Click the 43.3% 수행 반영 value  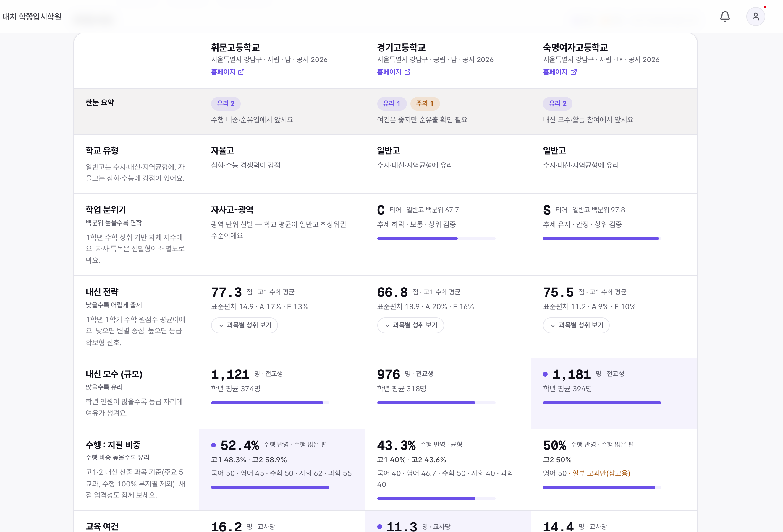point(397,445)
